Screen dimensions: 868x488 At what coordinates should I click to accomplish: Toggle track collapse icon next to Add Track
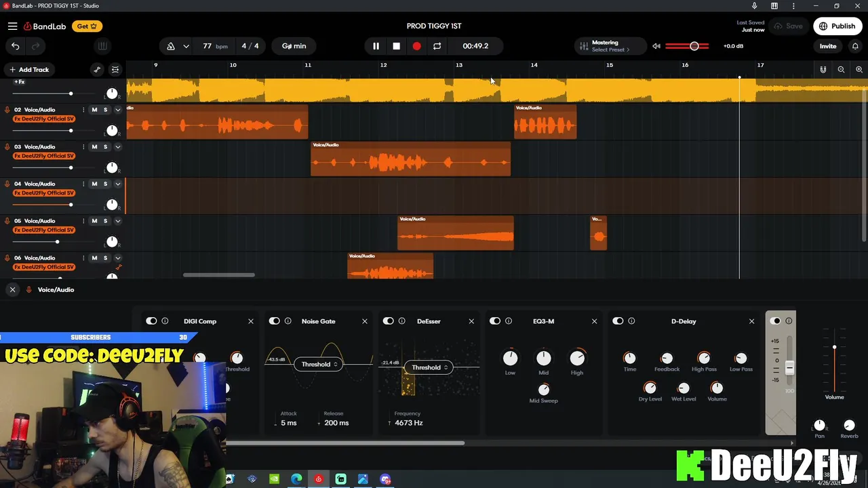pyautogui.click(x=115, y=70)
